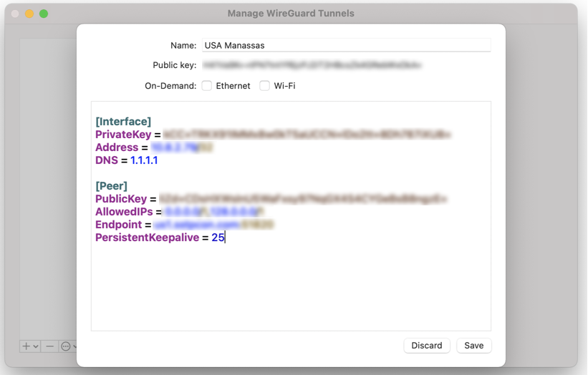Click the [Peer] section header
Screen dimensions: 588x375
[112, 186]
